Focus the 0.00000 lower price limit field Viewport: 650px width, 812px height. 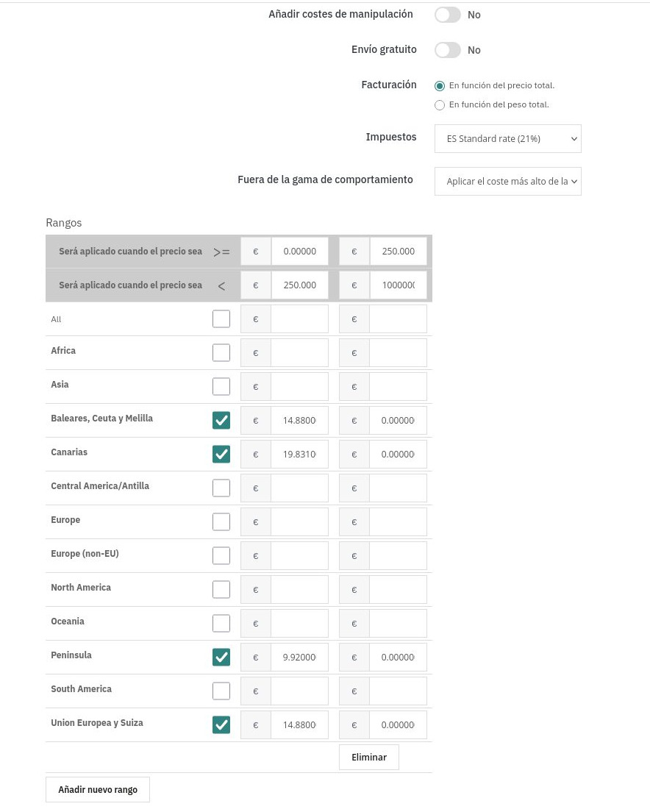point(300,251)
